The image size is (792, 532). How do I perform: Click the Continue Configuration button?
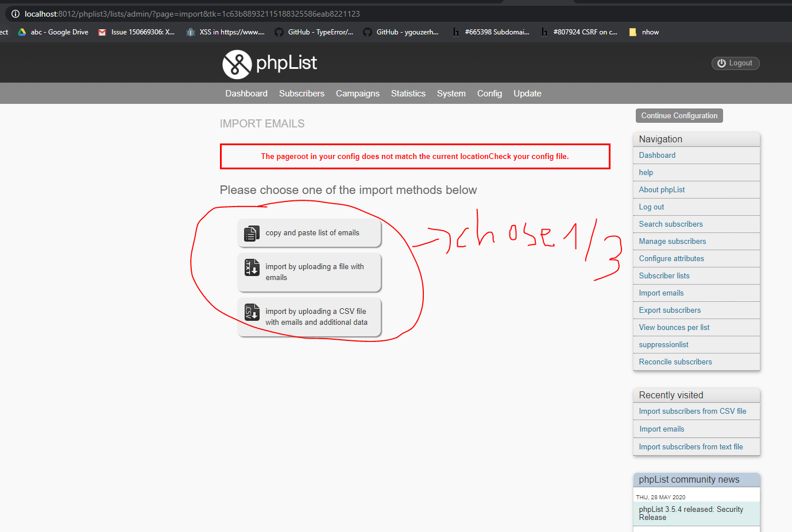679,115
